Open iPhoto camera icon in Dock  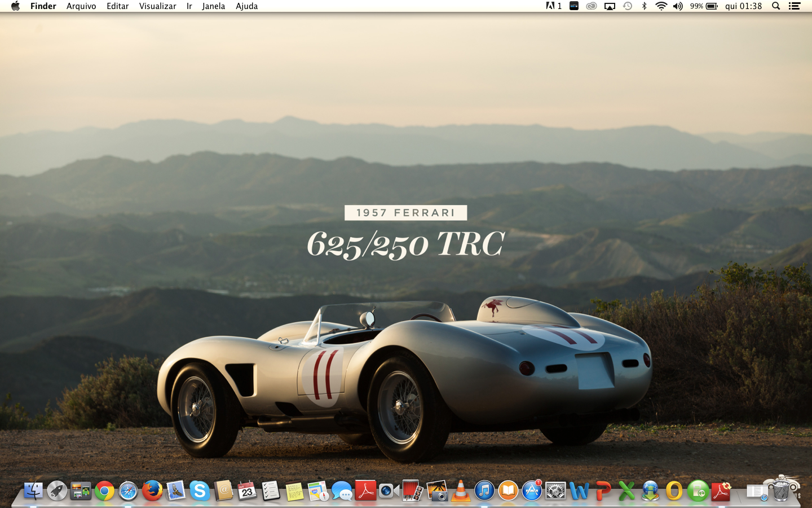coord(437,491)
